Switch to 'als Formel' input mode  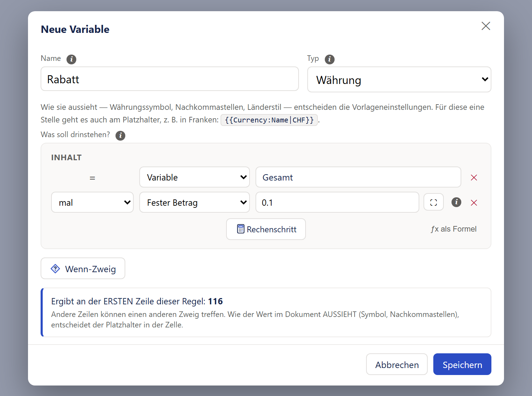tap(454, 229)
